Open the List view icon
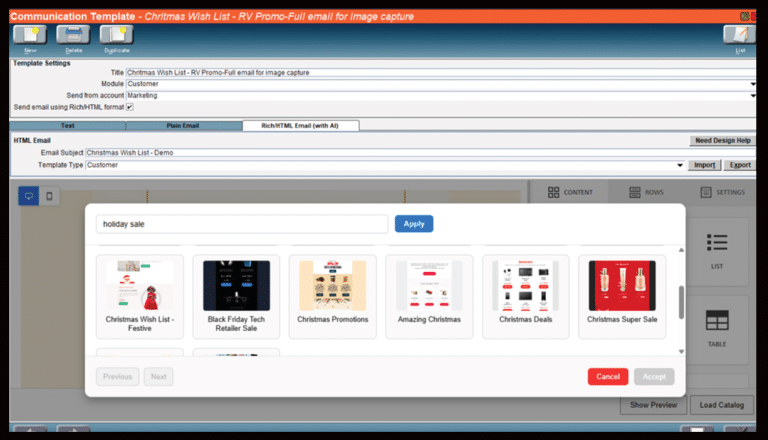 pyautogui.click(x=740, y=35)
